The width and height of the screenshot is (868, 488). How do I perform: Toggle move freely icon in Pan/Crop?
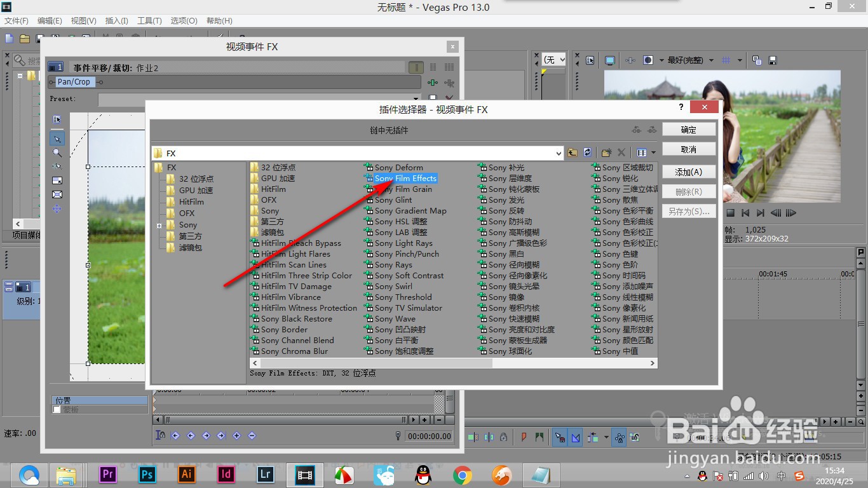point(57,208)
